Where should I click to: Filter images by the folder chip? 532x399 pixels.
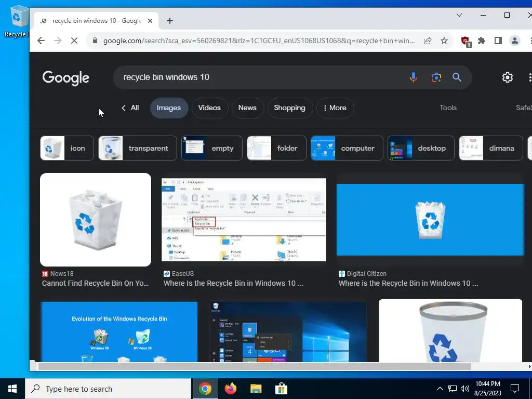(x=276, y=148)
